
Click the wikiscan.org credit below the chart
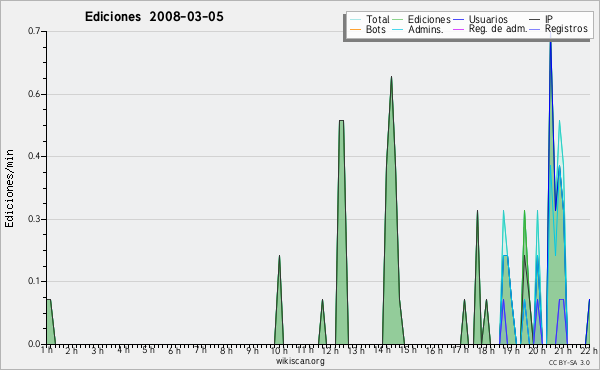pyautogui.click(x=300, y=361)
